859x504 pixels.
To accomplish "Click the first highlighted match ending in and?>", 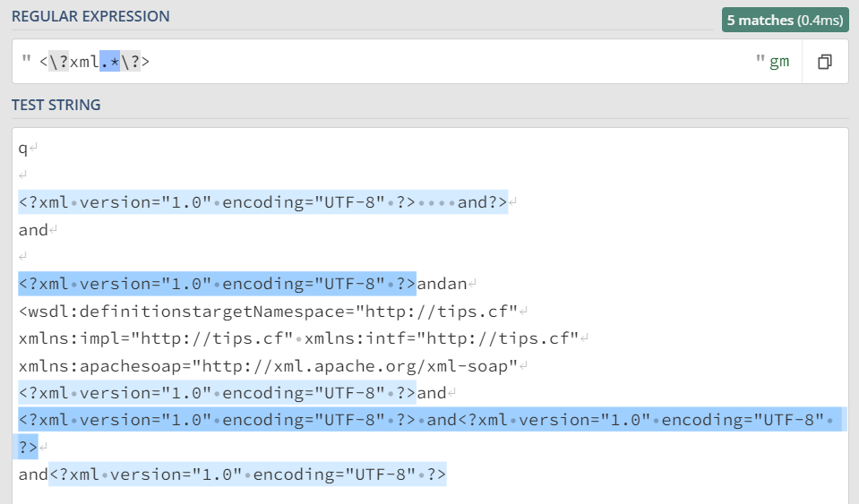I will click(262, 201).
